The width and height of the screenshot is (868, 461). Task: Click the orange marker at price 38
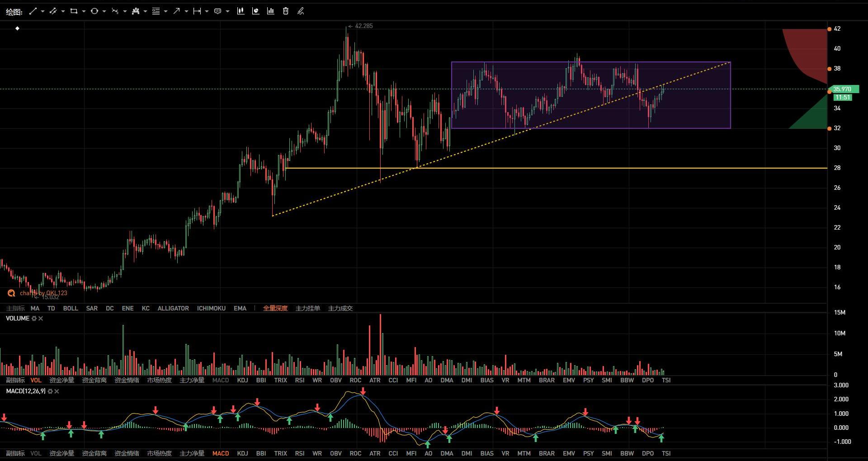pyautogui.click(x=829, y=69)
